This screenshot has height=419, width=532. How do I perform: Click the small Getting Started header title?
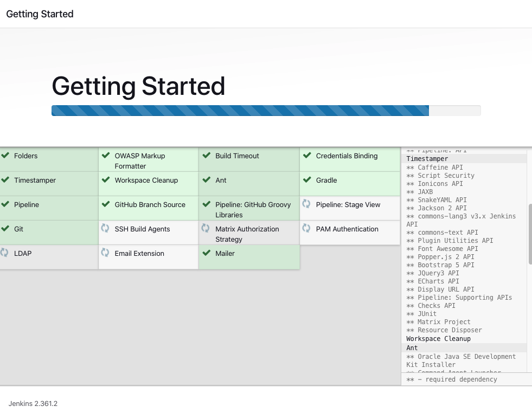point(40,14)
